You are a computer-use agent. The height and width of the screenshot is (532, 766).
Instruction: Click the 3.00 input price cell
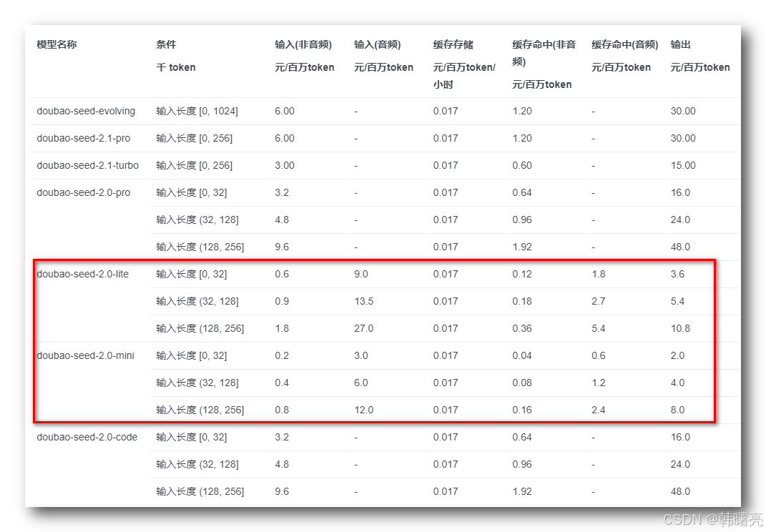coord(285,166)
